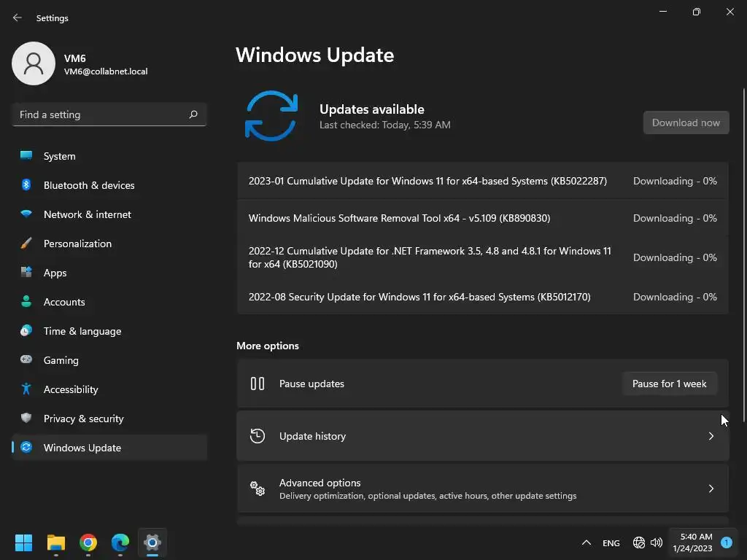Open the Apps settings page

click(x=109, y=273)
